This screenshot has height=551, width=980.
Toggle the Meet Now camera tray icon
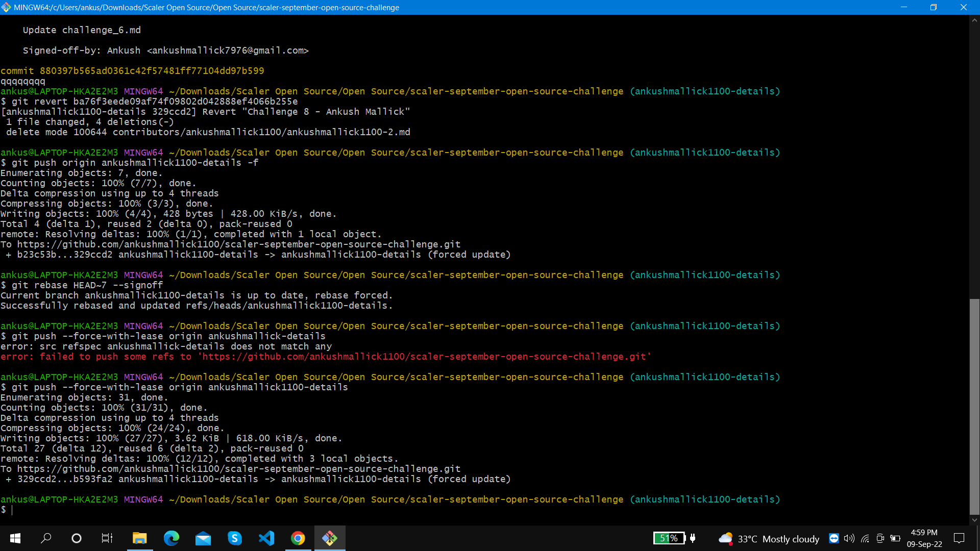880,538
